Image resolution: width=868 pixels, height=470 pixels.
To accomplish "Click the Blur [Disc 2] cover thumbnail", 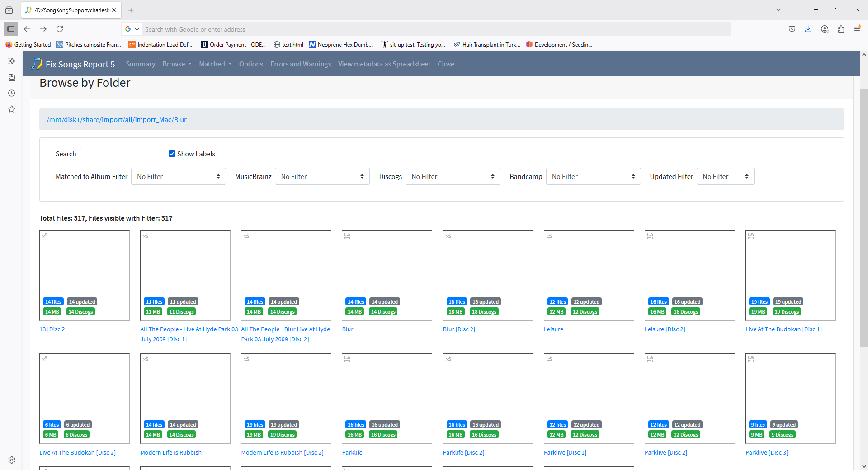I will click(488, 276).
